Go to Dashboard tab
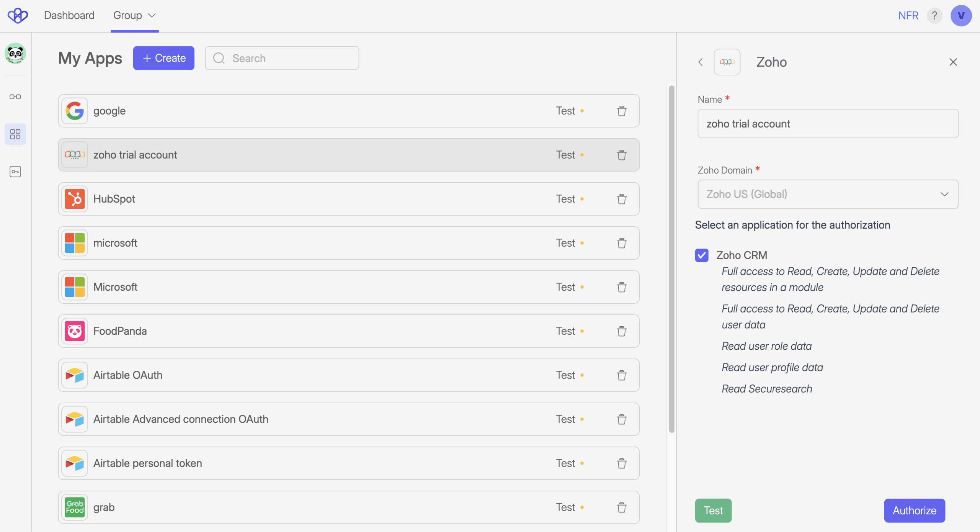980x532 pixels. tap(69, 16)
